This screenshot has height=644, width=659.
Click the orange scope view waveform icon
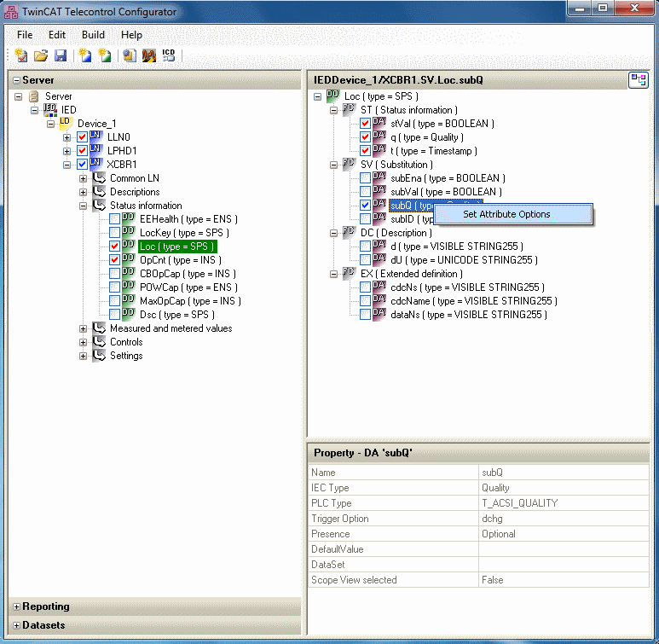149,55
